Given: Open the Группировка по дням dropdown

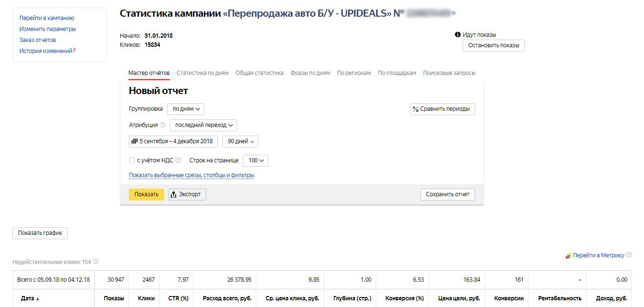Looking at the screenshot, I should 186,109.
